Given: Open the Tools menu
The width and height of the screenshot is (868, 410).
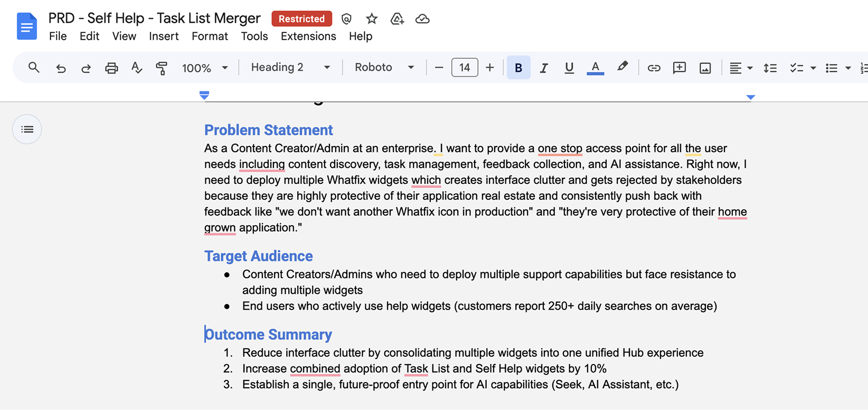Looking at the screenshot, I should (x=254, y=36).
